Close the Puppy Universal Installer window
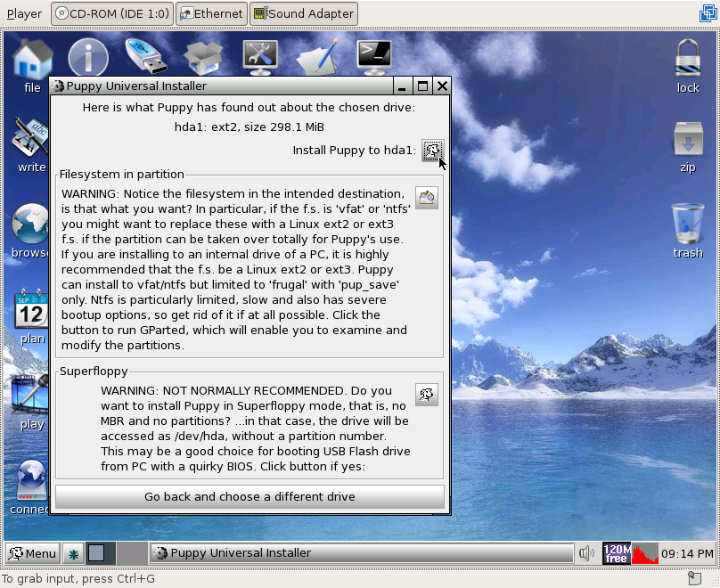 [x=442, y=86]
